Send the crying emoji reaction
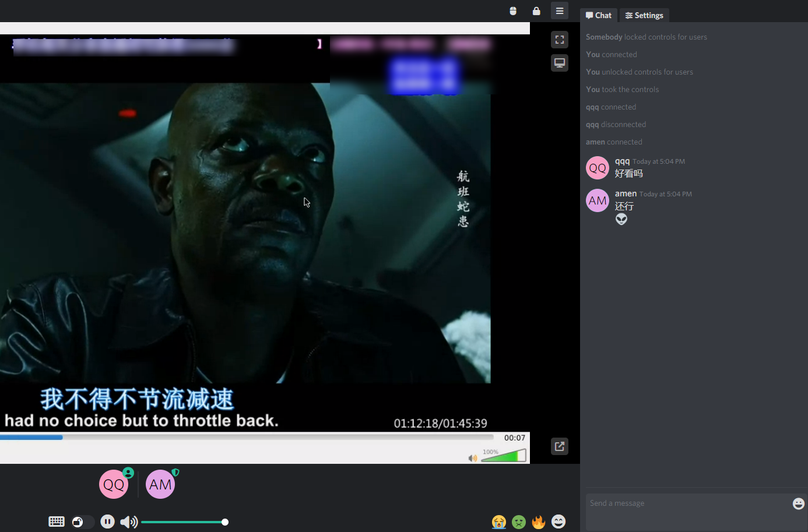Screen dimensions: 808x532 coord(499,522)
